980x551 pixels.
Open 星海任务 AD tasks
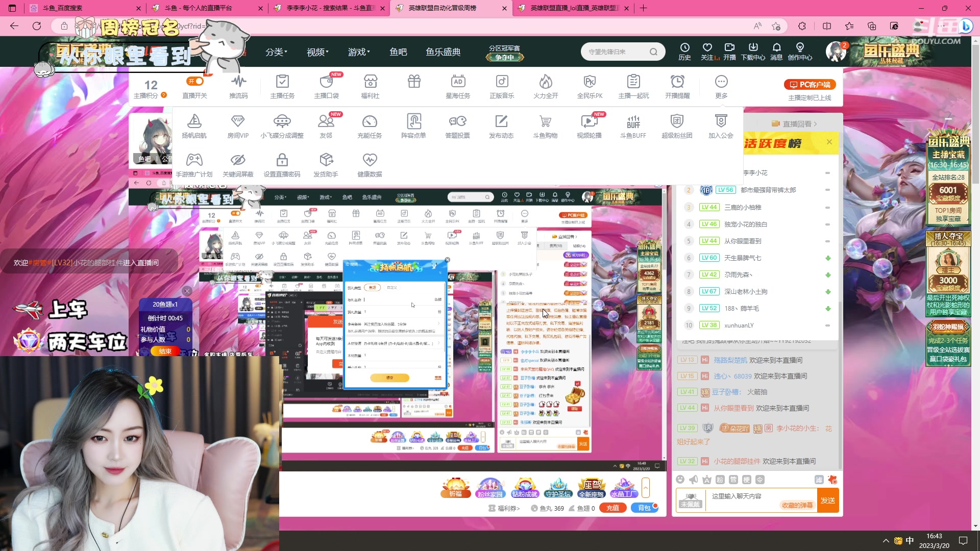[x=458, y=87]
